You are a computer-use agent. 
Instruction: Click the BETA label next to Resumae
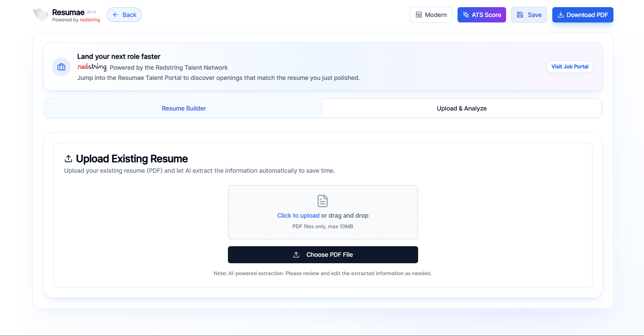click(x=91, y=12)
